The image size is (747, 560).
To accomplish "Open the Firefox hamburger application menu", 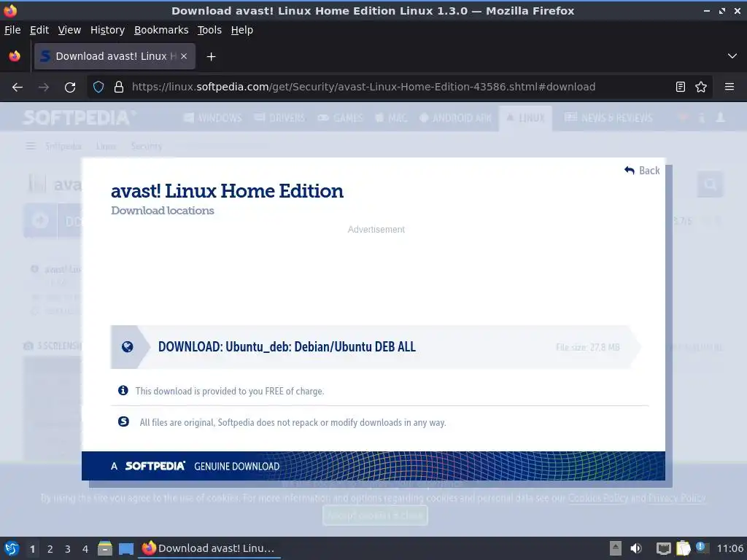I will pos(729,87).
